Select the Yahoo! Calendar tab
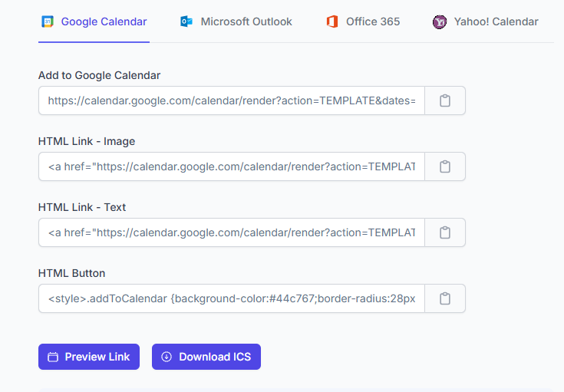The height and width of the screenshot is (392, 564). click(495, 21)
